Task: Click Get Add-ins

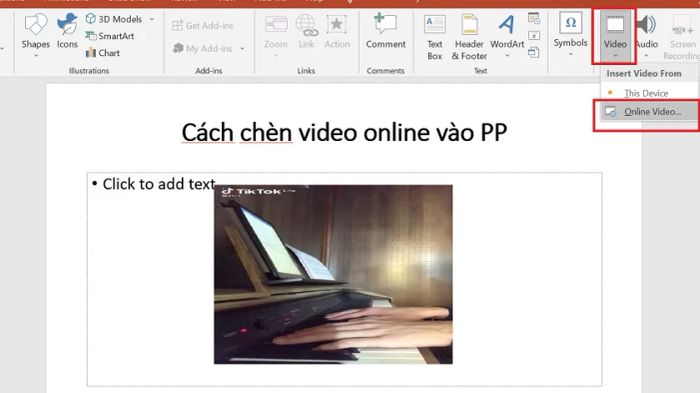Action: pos(203,26)
